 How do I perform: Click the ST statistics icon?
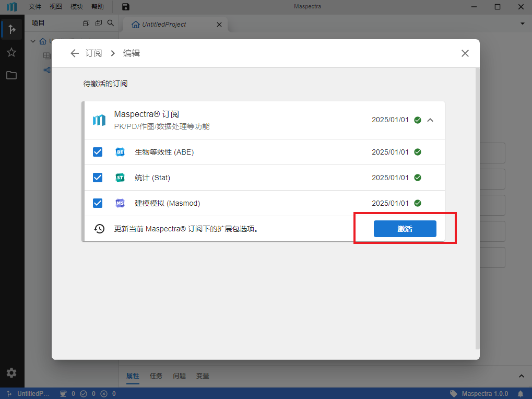click(120, 178)
